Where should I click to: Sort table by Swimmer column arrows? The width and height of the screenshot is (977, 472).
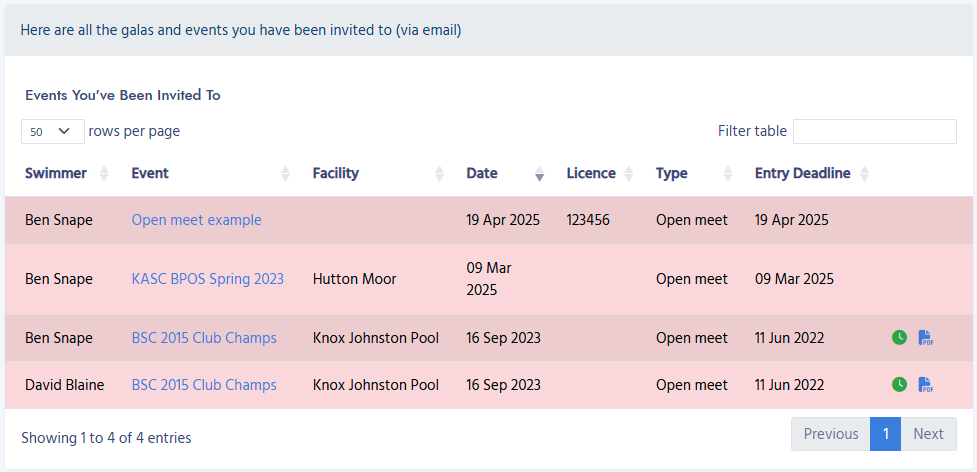pyautogui.click(x=105, y=174)
